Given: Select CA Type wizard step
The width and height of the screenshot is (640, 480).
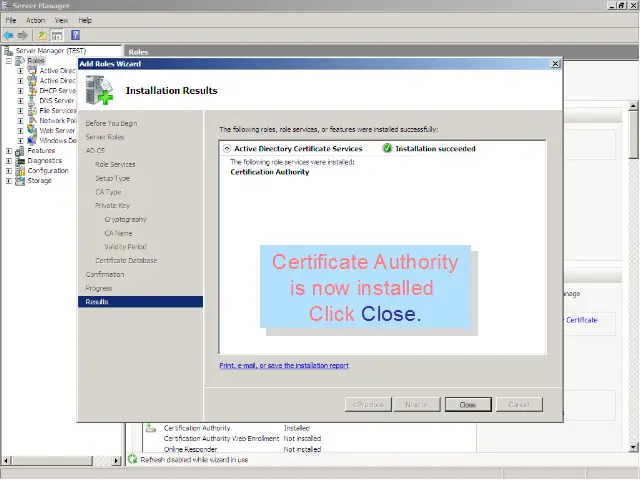Looking at the screenshot, I should click(x=108, y=192).
